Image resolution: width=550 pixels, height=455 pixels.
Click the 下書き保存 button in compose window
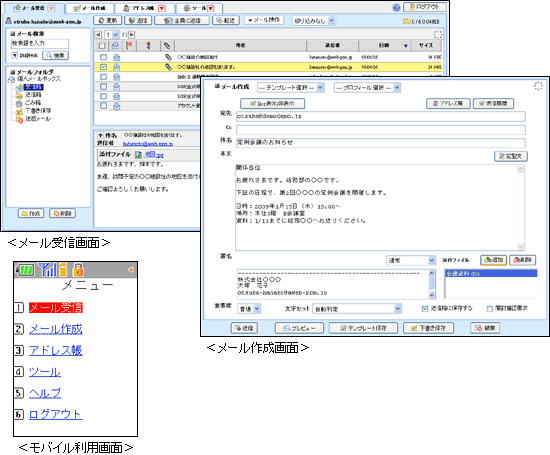pos(429,328)
